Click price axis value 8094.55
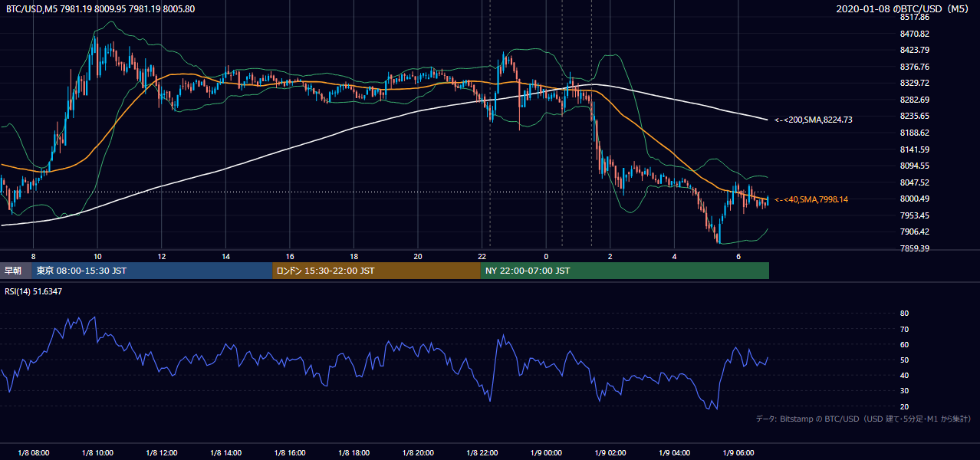This screenshot has width=980, height=460. pos(915,166)
